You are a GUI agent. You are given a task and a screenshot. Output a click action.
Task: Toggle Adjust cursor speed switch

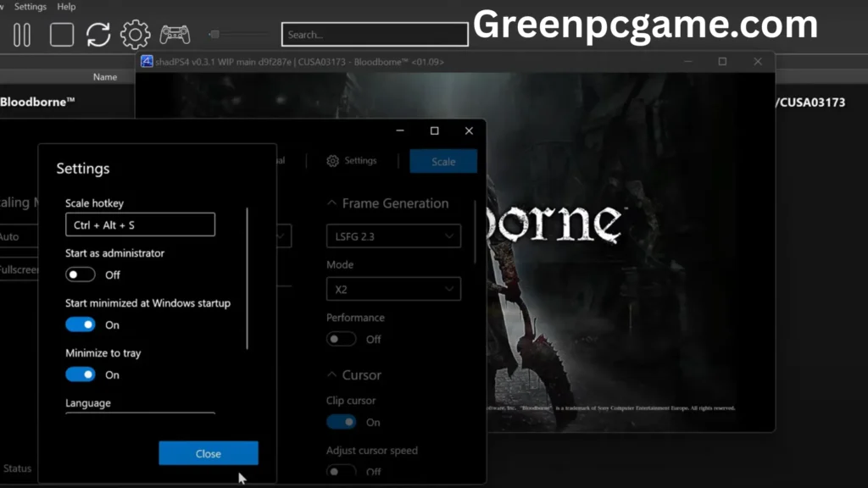[x=341, y=471]
